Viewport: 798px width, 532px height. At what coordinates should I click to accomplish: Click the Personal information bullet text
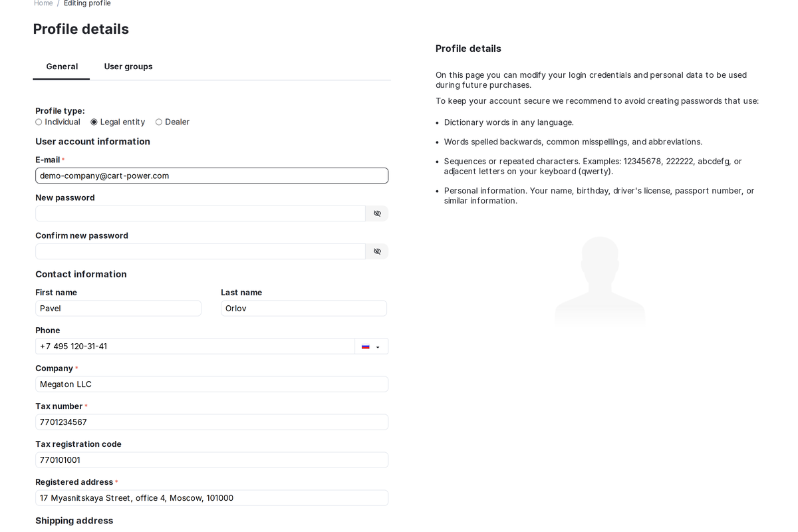599,196
